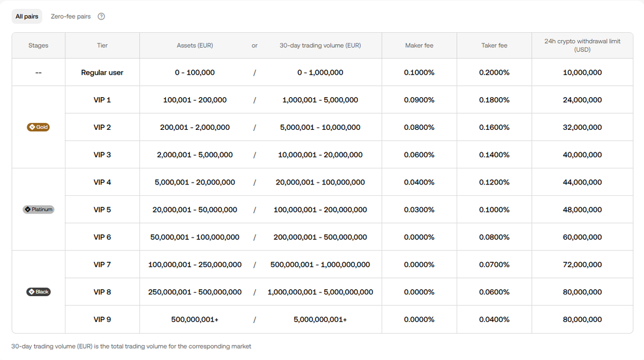Screen dimensions: 644x360
Task: Click the Tier column header
Action: coord(103,46)
